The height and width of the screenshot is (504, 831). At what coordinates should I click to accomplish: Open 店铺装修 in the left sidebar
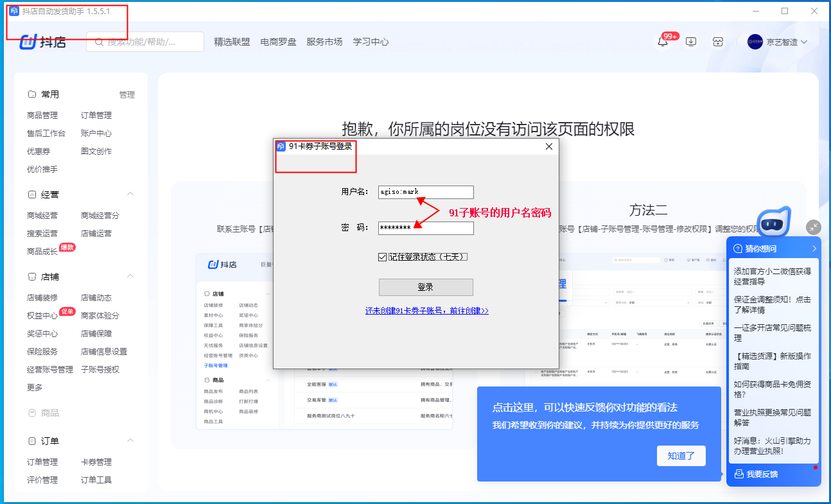tap(42, 298)
